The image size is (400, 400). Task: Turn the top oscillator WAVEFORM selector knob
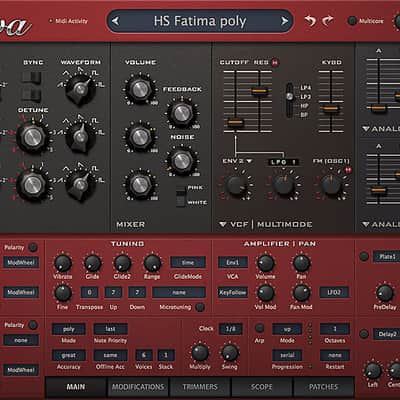(80, 89)
